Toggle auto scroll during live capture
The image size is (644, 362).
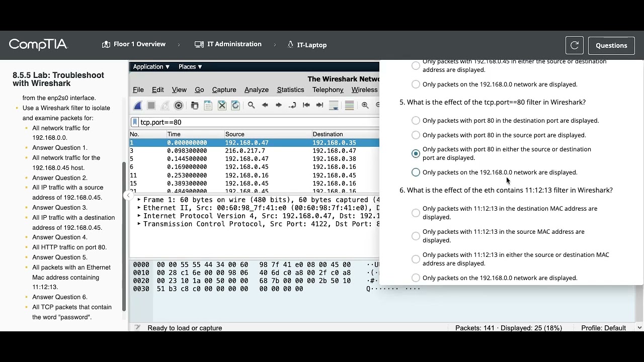[334, 106]
